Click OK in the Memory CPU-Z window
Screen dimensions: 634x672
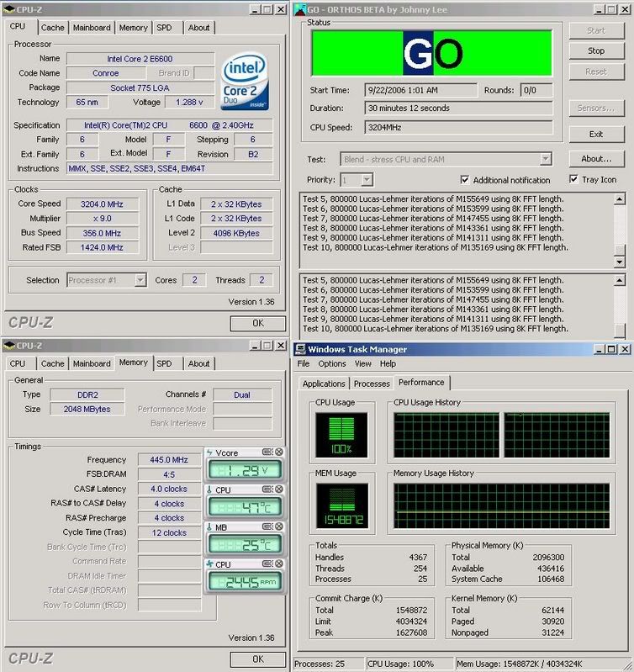(x=258, y=659)
